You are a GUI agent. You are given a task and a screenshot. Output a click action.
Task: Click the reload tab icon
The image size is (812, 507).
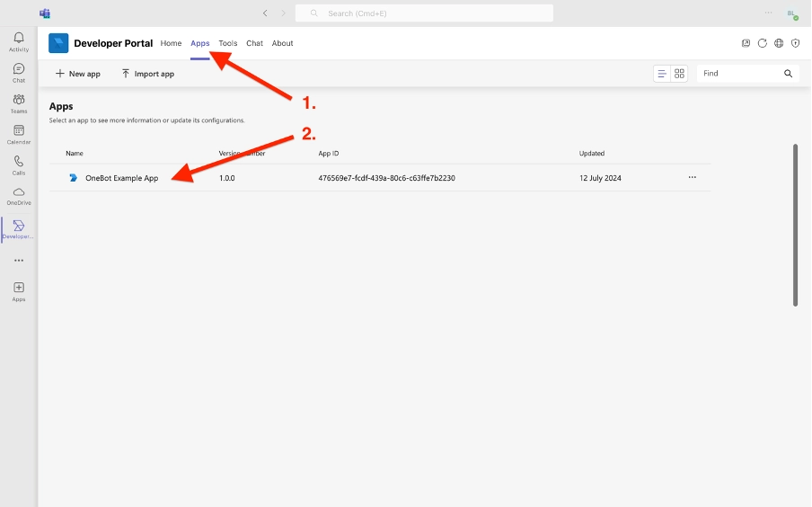click(x=763, y=43)
